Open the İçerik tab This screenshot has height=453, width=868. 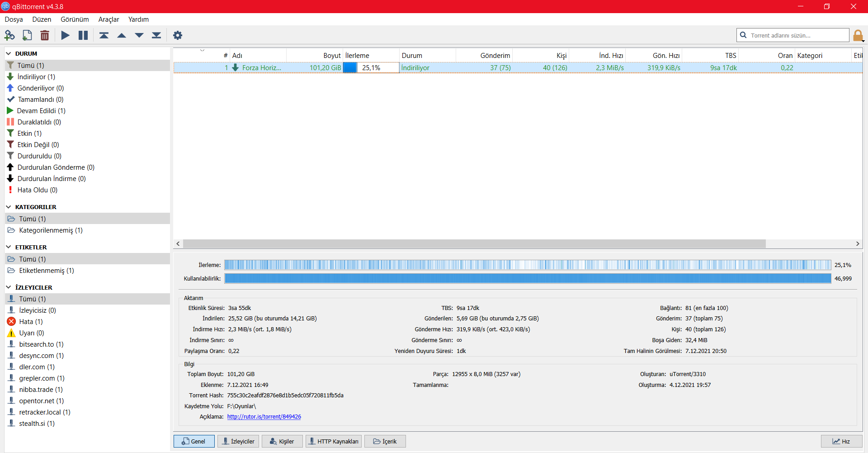(x=385, y=441)
